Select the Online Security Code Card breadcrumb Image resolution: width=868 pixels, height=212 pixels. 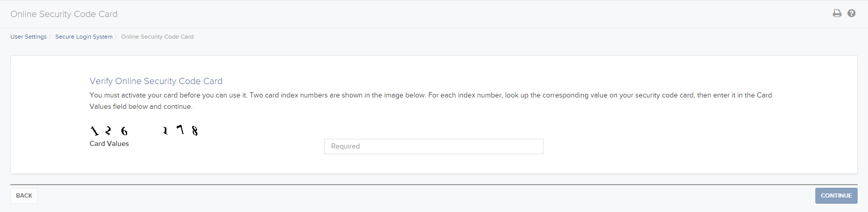point(158,37)
